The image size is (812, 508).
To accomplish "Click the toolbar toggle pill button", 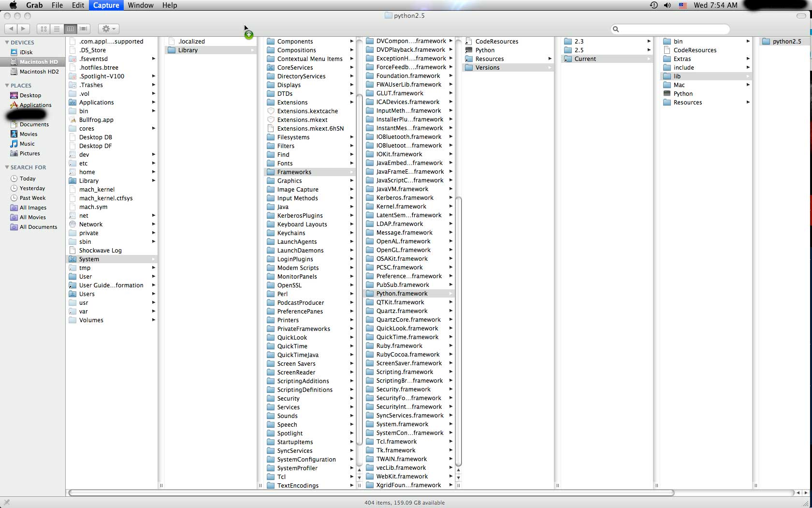I will (801, 15).
